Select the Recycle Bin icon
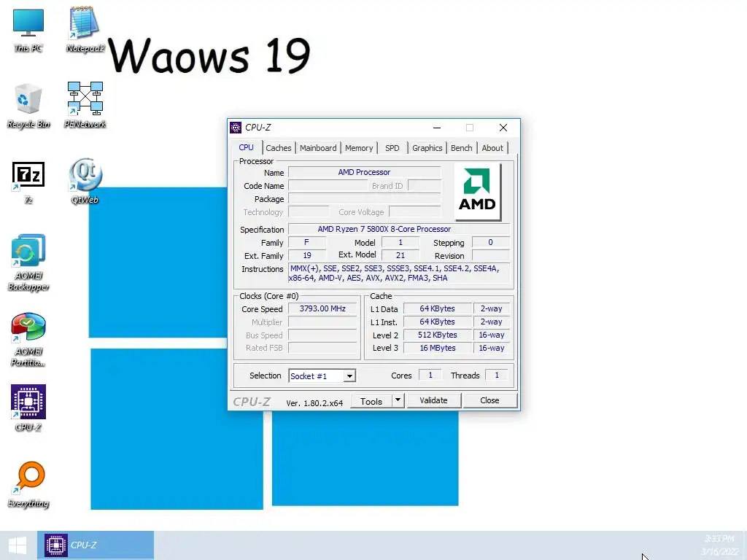This screenshot has width=747, height=560. (x=28, y=105)
